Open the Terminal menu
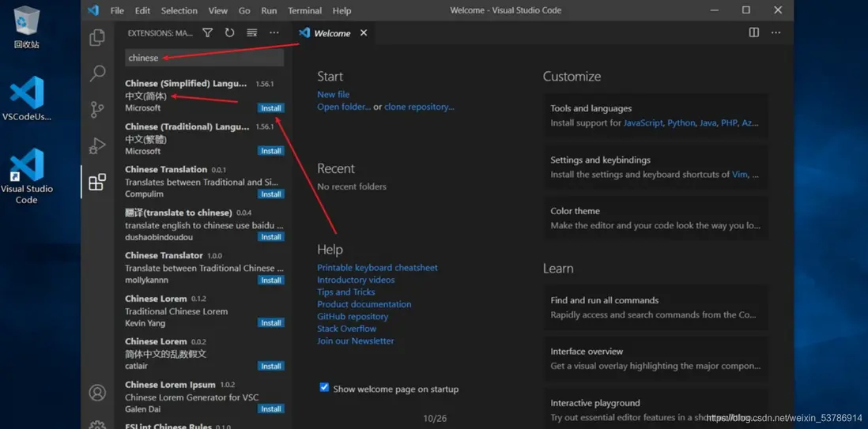The height and width of the screenshot is (429, 868). 304,11
